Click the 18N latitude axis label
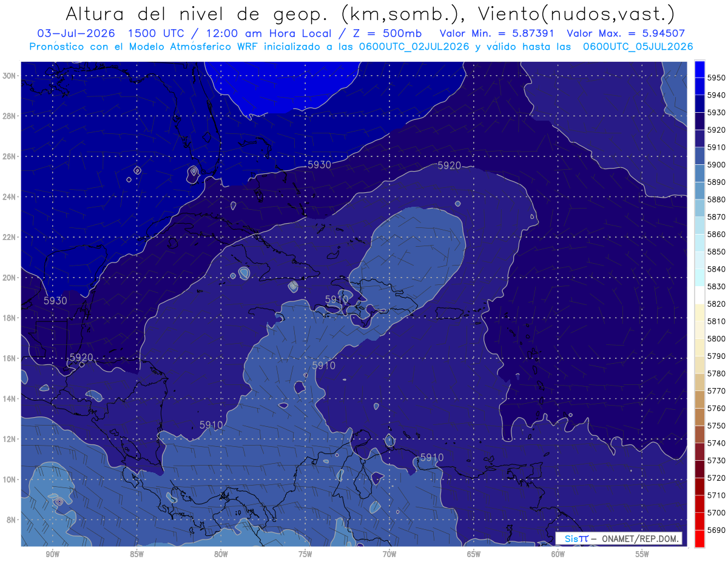Image resolution: width=728 pixels, height=562 pixels. point(9,318)
